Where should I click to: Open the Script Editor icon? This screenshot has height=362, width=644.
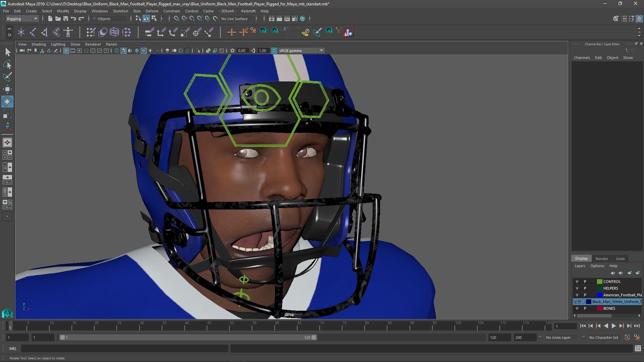tap(638, 349)
